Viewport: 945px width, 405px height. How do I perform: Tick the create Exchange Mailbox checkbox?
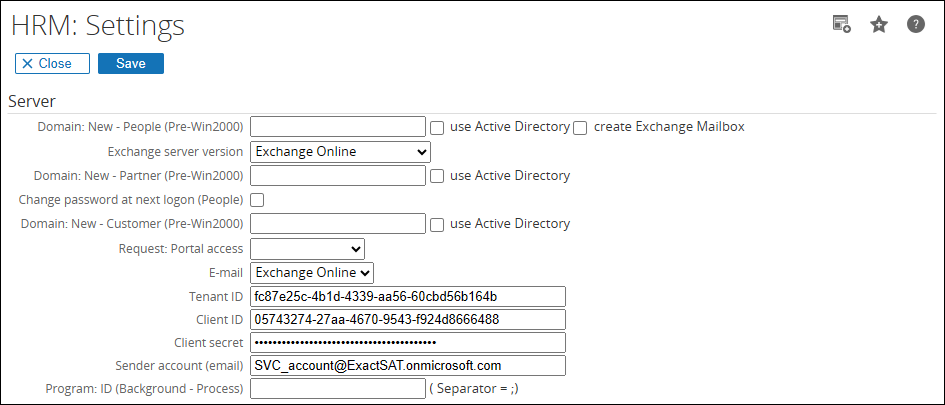click(x=580, y=127)
